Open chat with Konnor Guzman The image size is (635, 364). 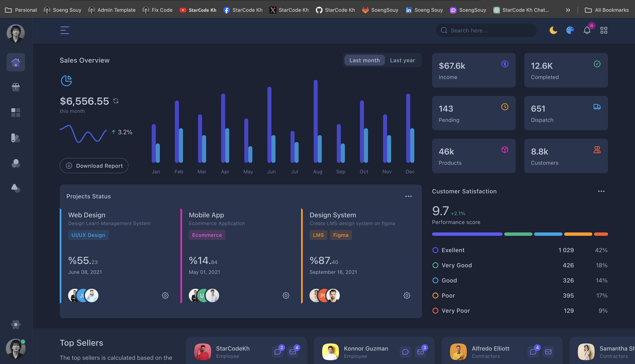(405, 352)
